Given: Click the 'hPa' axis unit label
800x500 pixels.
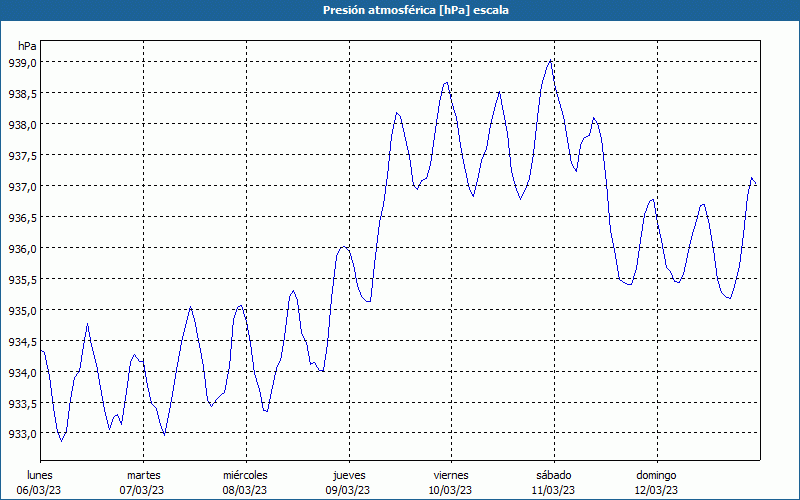Looking at the screenshot, I should (x=27, y=46).
